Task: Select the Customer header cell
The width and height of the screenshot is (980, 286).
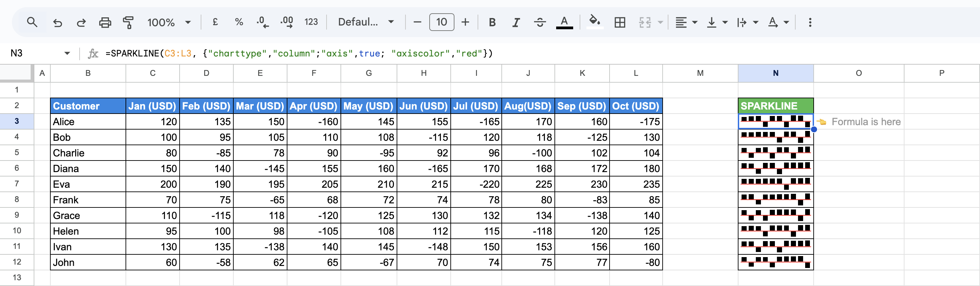Action: coord(88,106)
